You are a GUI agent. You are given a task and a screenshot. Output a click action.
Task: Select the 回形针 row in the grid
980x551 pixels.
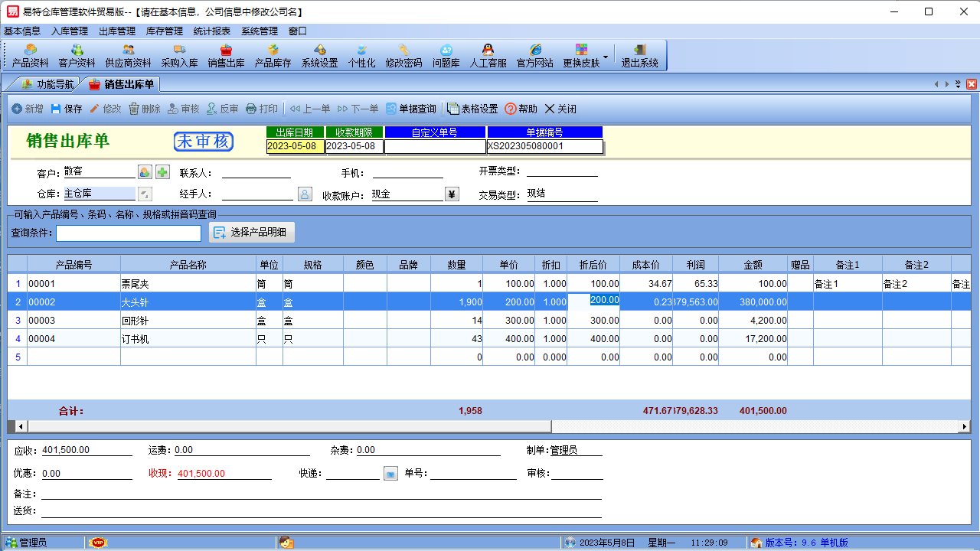coord(188,321)
